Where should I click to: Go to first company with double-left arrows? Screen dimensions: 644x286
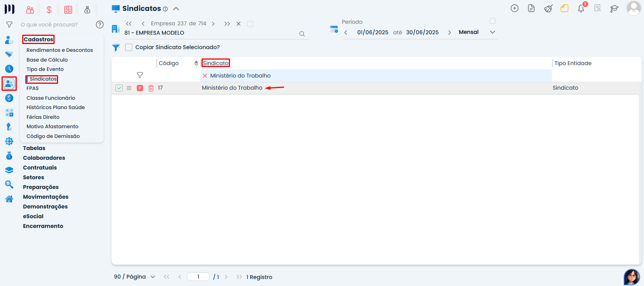point(129,24)
